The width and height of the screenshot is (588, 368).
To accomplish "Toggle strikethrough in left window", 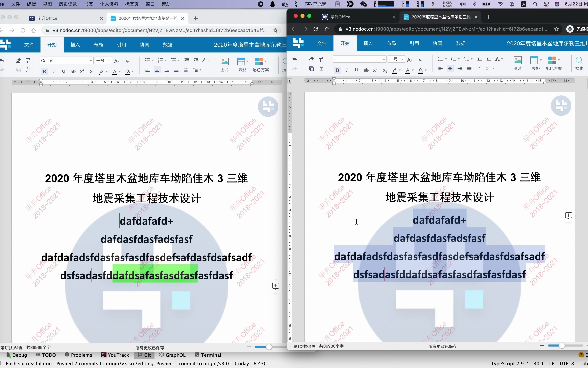I will (73, 72).
